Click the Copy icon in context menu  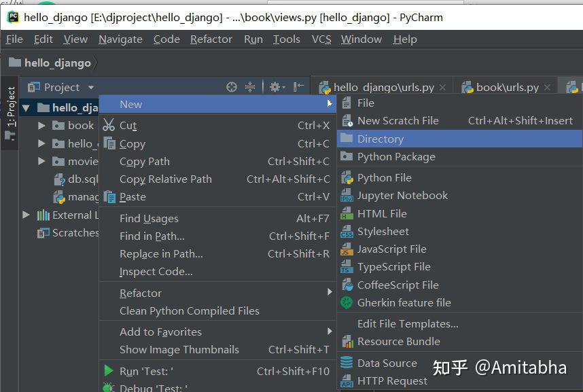109,143
